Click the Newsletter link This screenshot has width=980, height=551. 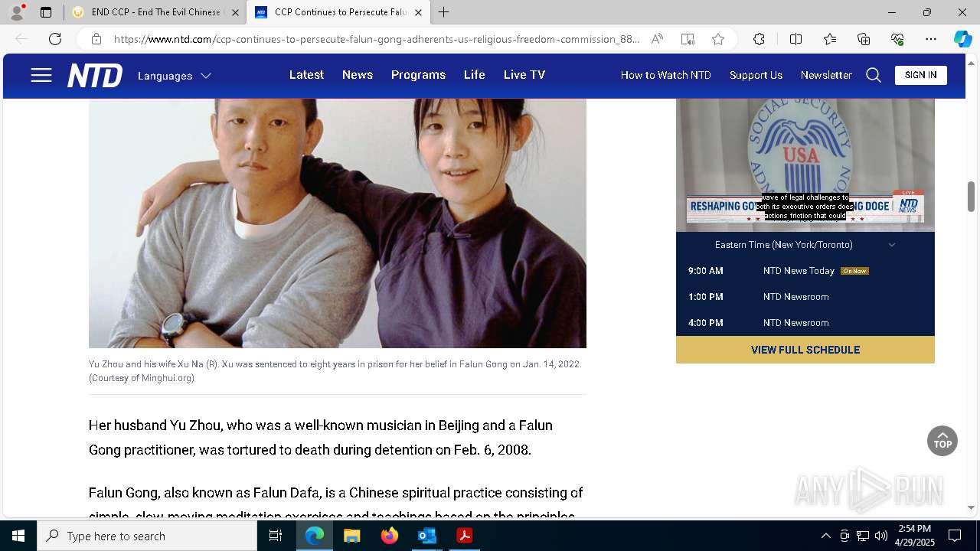point(826,75)
